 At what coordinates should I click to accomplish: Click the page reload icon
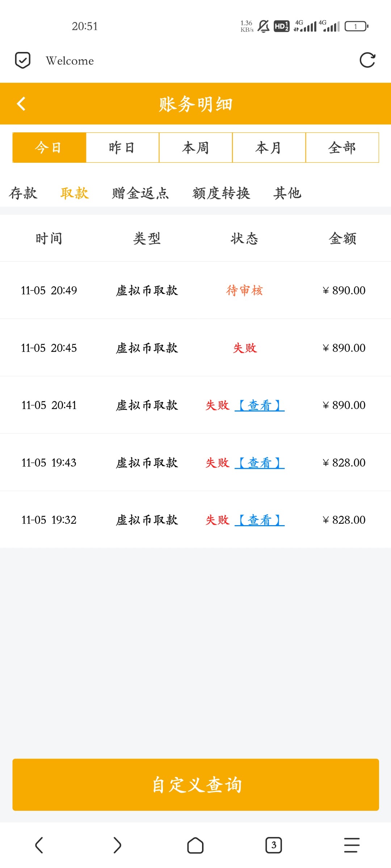pos(367,60)
